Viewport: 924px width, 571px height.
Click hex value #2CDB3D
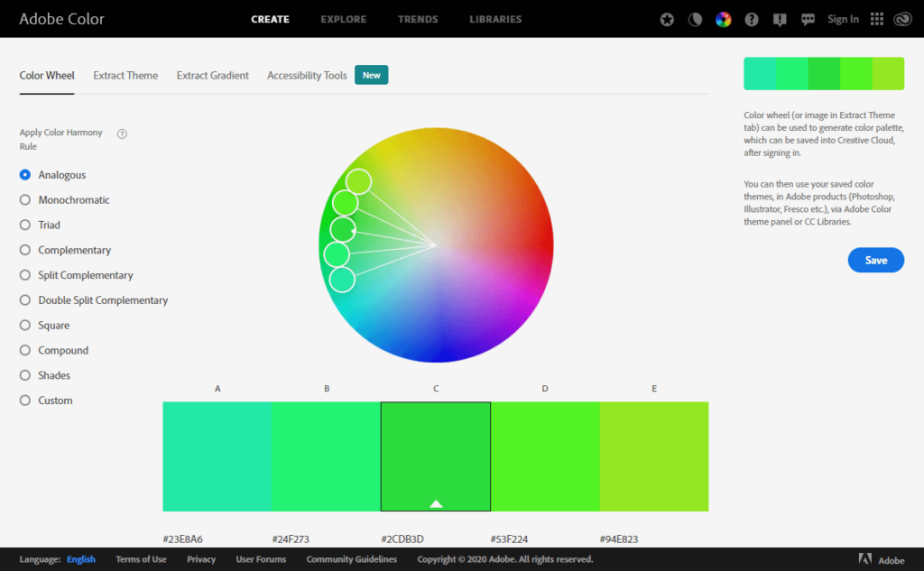[x=402, y=539]
